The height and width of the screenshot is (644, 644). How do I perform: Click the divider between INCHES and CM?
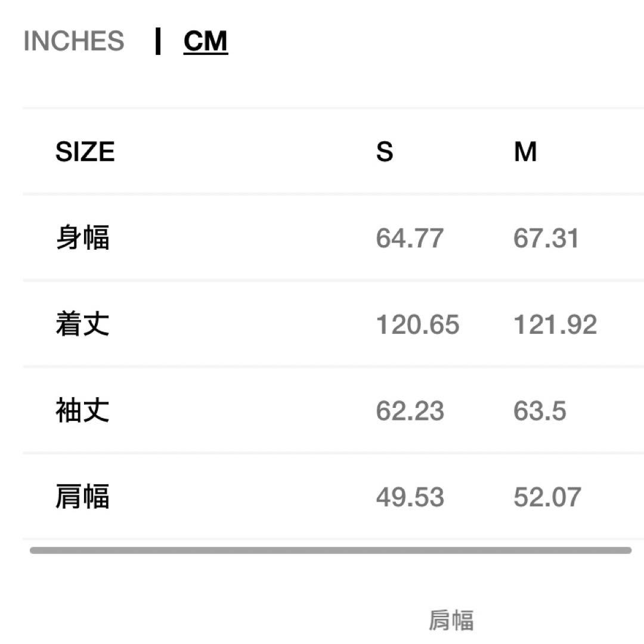(158, 41)
